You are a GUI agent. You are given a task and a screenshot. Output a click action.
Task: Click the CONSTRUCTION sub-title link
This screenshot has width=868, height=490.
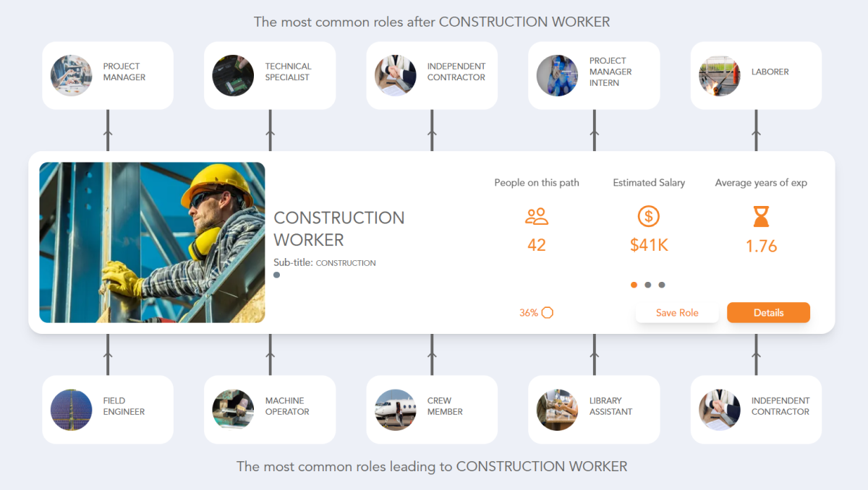point(346,263)
